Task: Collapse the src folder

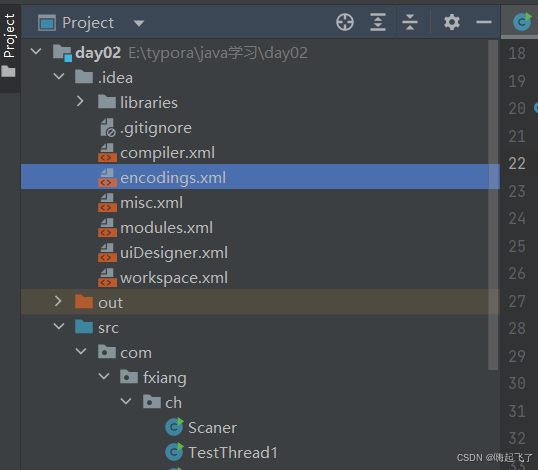Action: (x=59, y=327)
